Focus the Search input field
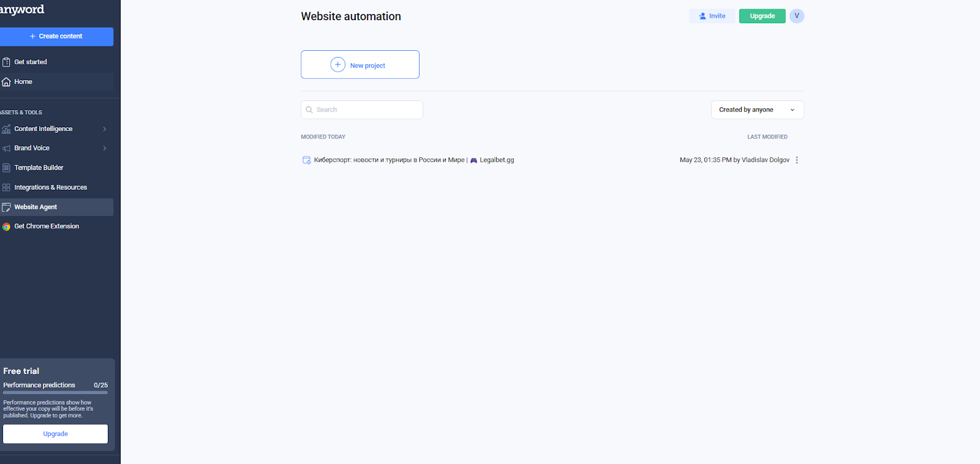The width and height of the screenshot is (980, 464). (x=362, y=110)
